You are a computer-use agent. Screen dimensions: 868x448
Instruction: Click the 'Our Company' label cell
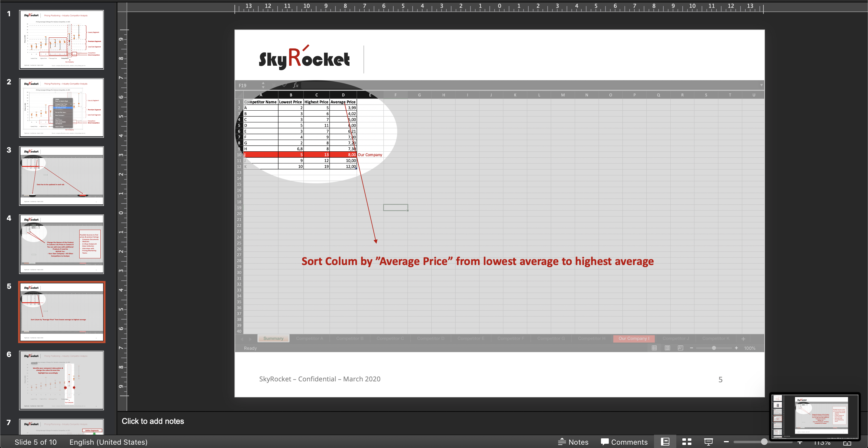pyautogui.click(x=370, y=155)
